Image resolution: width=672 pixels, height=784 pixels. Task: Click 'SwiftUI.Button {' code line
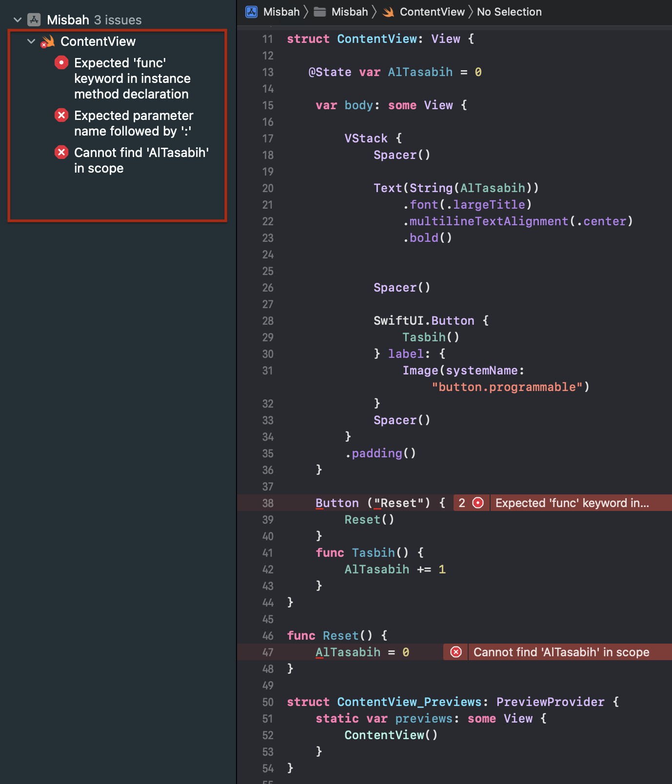pyautogui.click(x=431, y=321)
